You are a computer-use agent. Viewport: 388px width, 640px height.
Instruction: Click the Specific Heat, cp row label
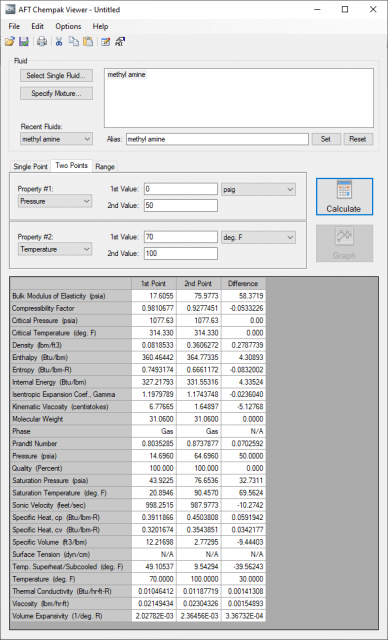coord(71,518)
